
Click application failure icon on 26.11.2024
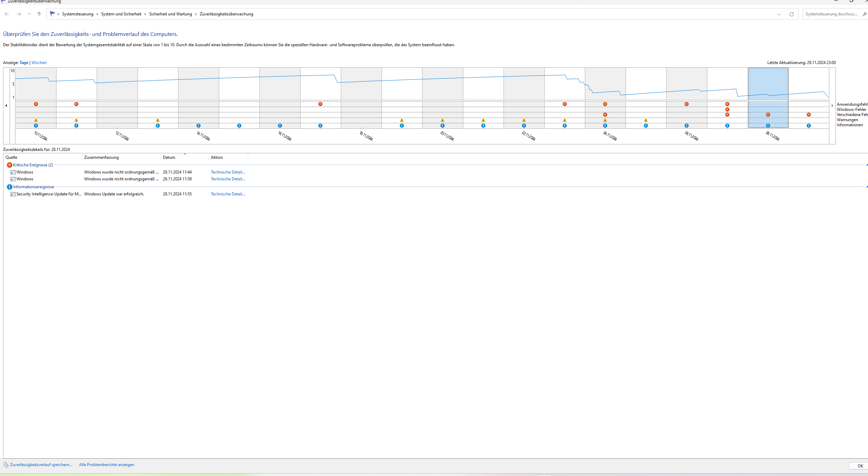tap(687, 104)
